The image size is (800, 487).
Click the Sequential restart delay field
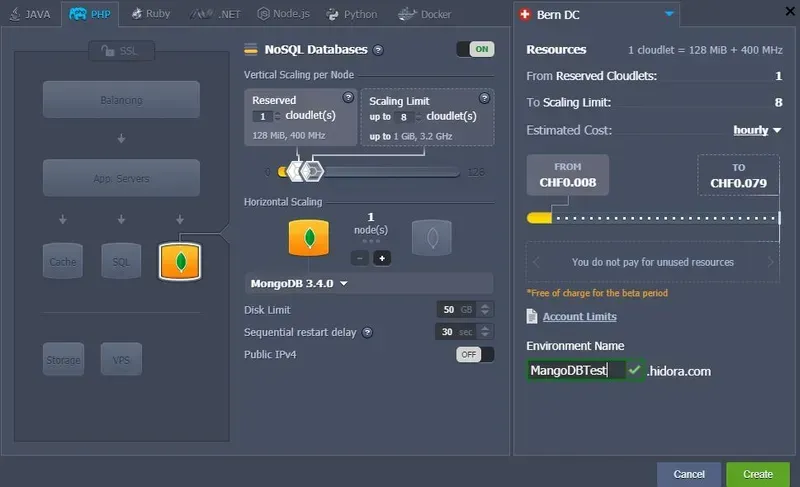[457, 332]
